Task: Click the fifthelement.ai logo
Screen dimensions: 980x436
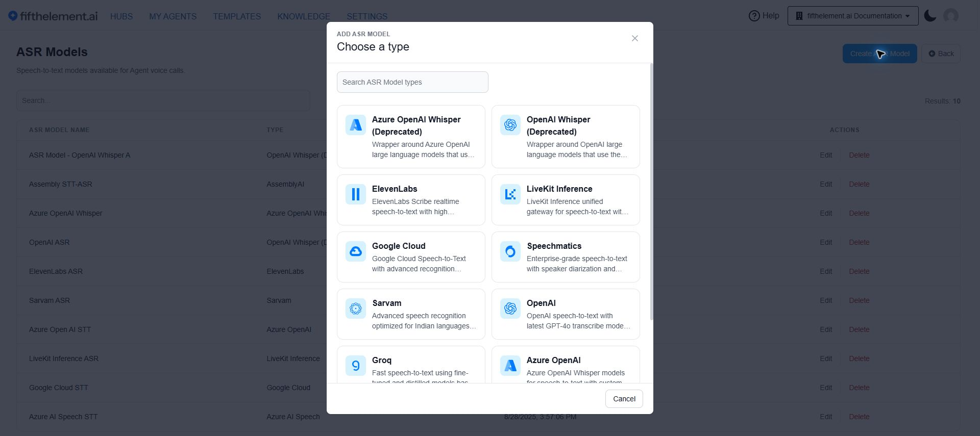Action: click(53, 16)
